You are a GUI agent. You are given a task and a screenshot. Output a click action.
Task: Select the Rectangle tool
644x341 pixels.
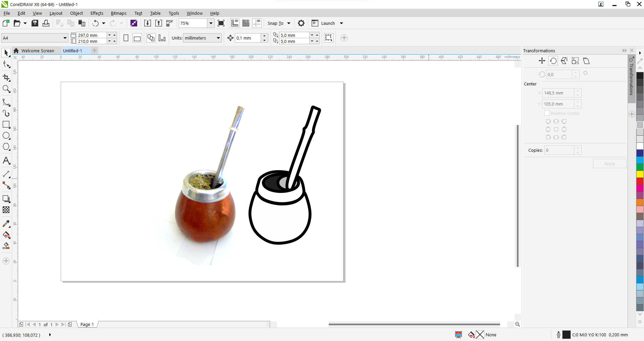6,125
